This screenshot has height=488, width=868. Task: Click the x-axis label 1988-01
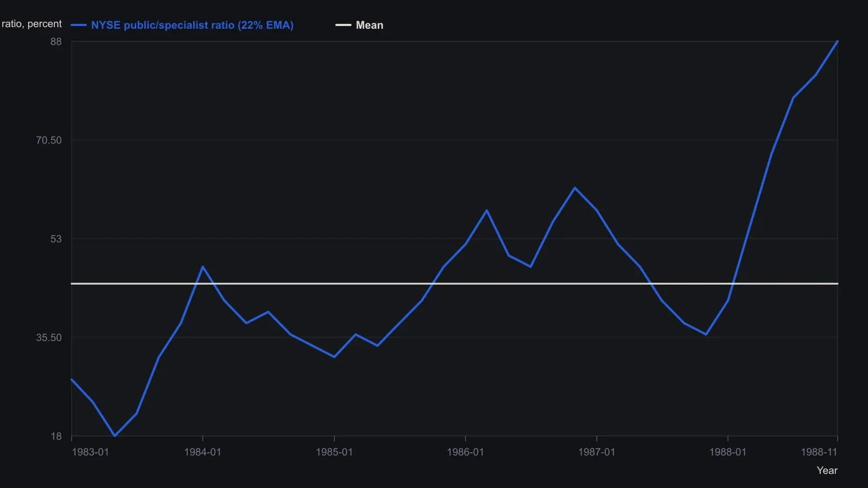tap(727, 452)
